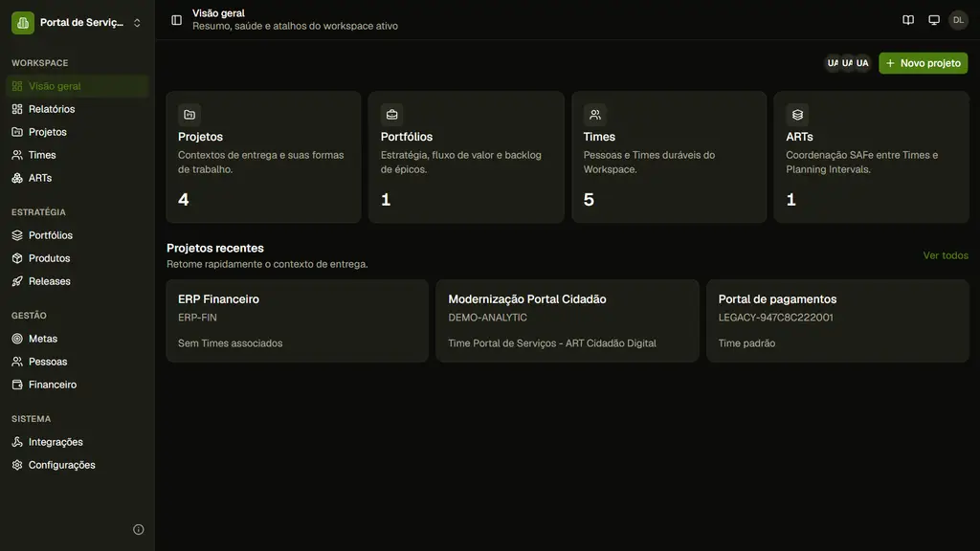Open Modernização Portal Cidadão project card
Image resolution: width=980 pixels, height=551 pixels.
[568, 320]
